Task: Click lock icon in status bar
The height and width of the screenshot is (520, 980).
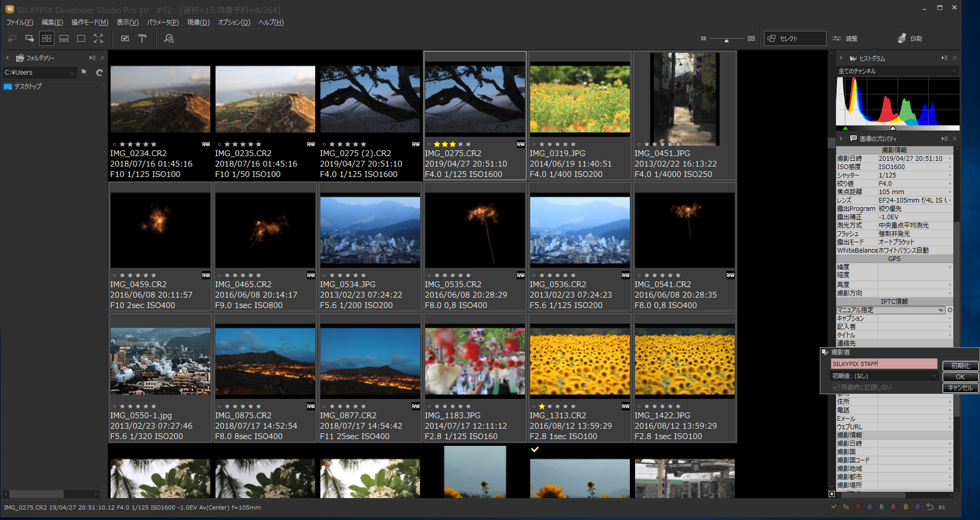Action: 942,506
